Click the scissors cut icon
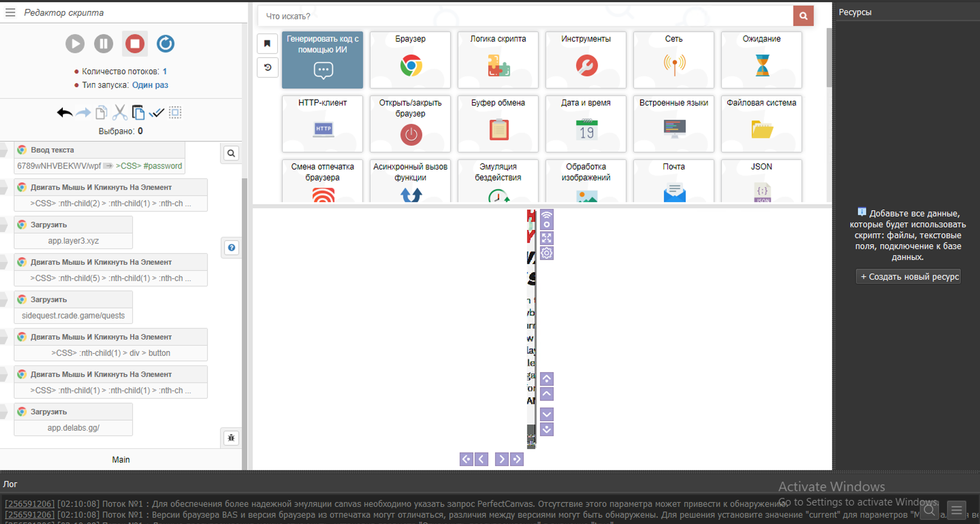The height and width of the screenshot is (524, 980). pos(120,113)
